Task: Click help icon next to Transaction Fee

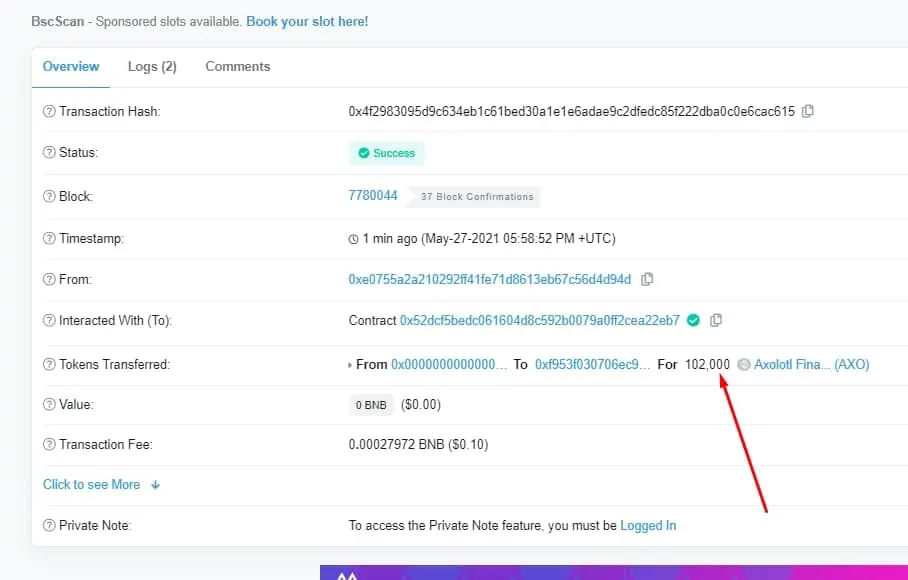Action: 49,445
